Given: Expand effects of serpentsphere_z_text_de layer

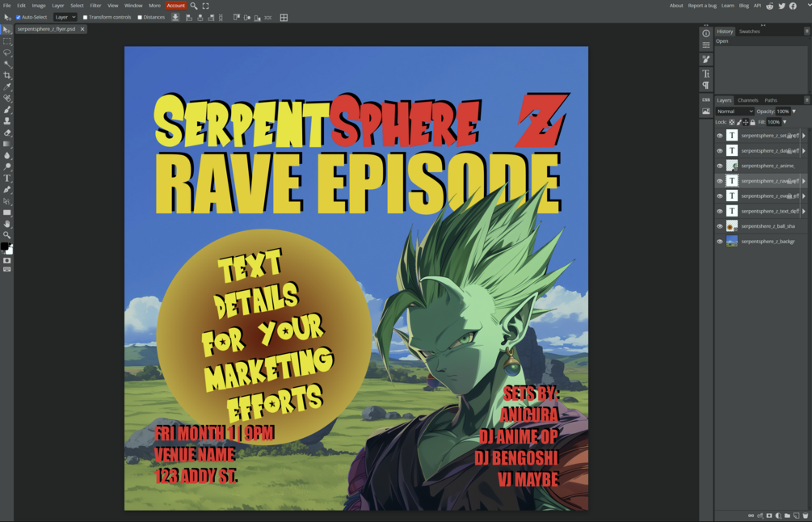Looking at the screenshot, I should pyautogui.click(x=804, y=211).
